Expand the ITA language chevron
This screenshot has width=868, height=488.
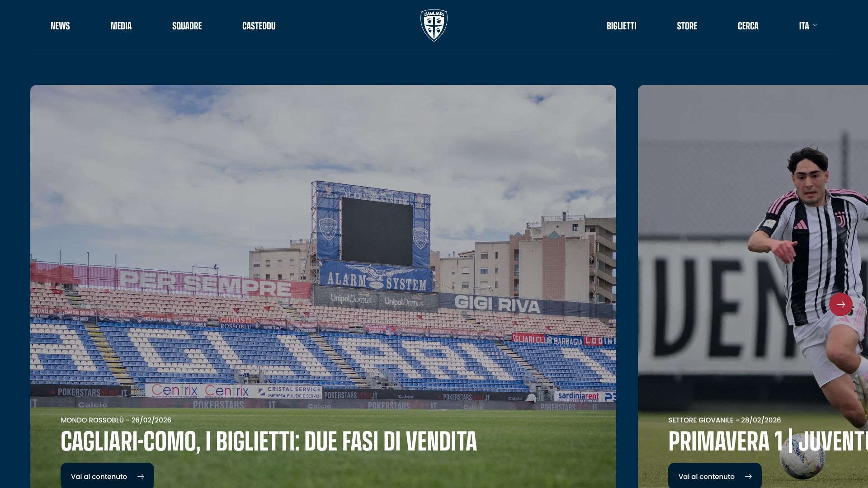click(x=815, y=26)
